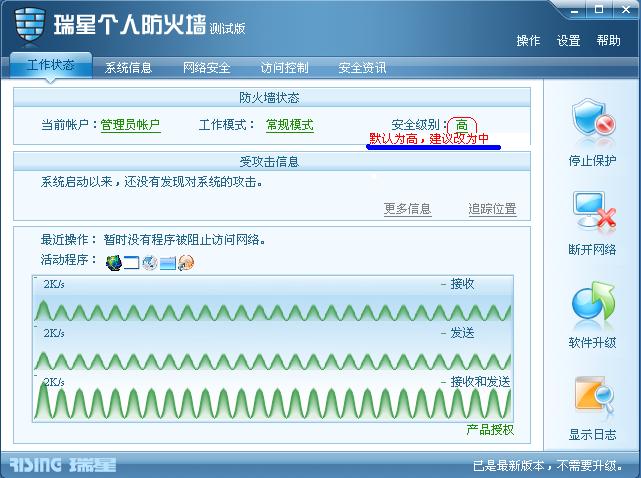Click the 接收和发送 combined traffic graph
Viewport: 641px width, 478px height.
pyautogui.click(x=273, y=398)
